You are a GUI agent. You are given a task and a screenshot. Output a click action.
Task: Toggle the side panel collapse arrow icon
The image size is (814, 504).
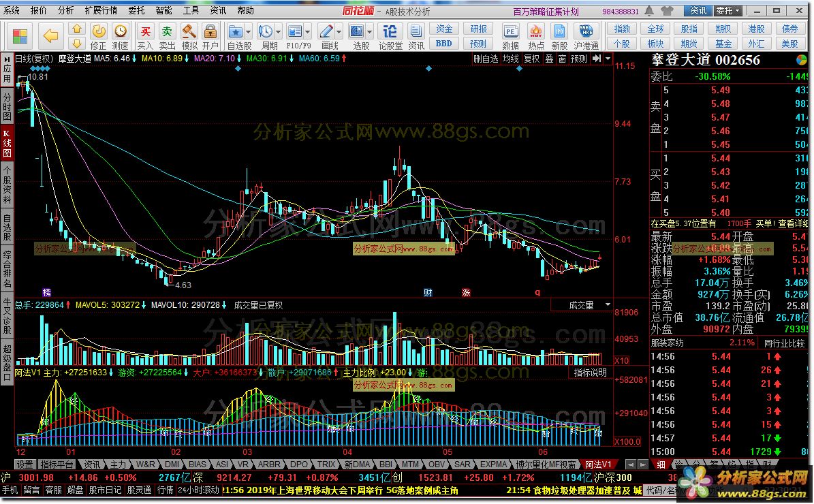tap(597, 59)
